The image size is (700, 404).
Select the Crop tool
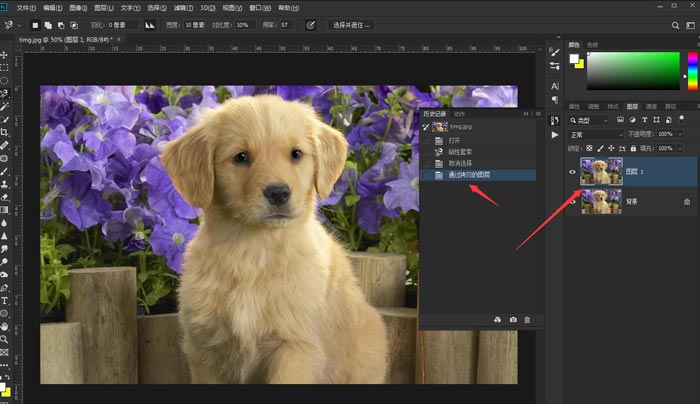4,132
